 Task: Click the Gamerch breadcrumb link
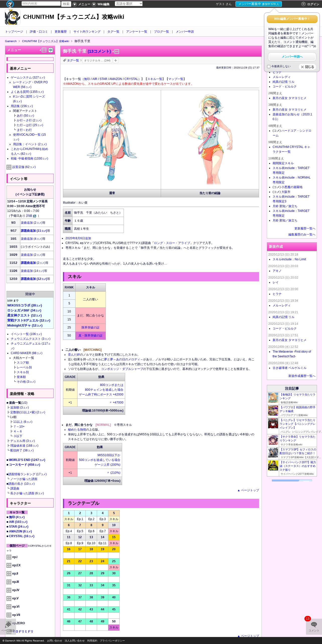point(11,41)
